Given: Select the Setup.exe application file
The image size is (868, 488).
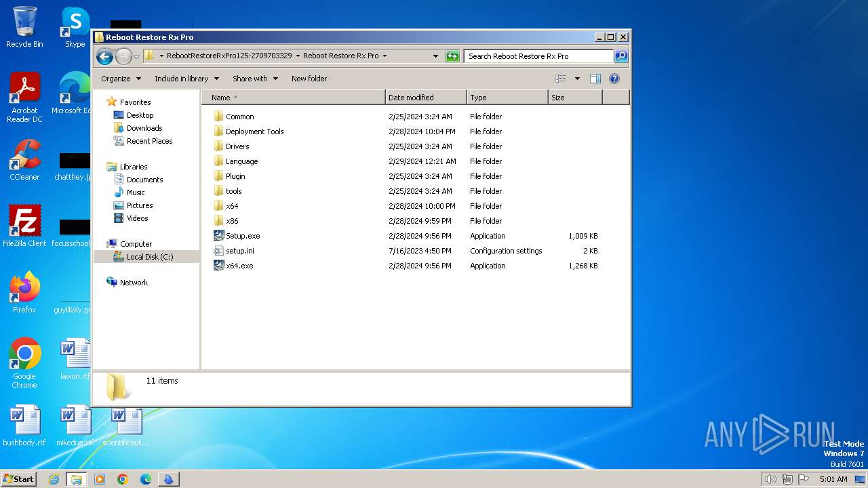Looking at the screenshot, I should point(243,236).
